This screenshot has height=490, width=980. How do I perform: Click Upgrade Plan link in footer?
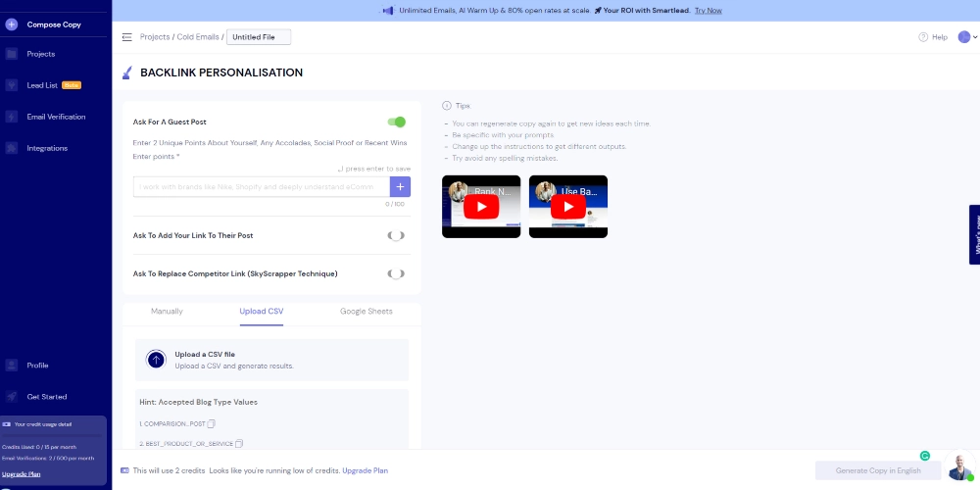click(365, 470)
